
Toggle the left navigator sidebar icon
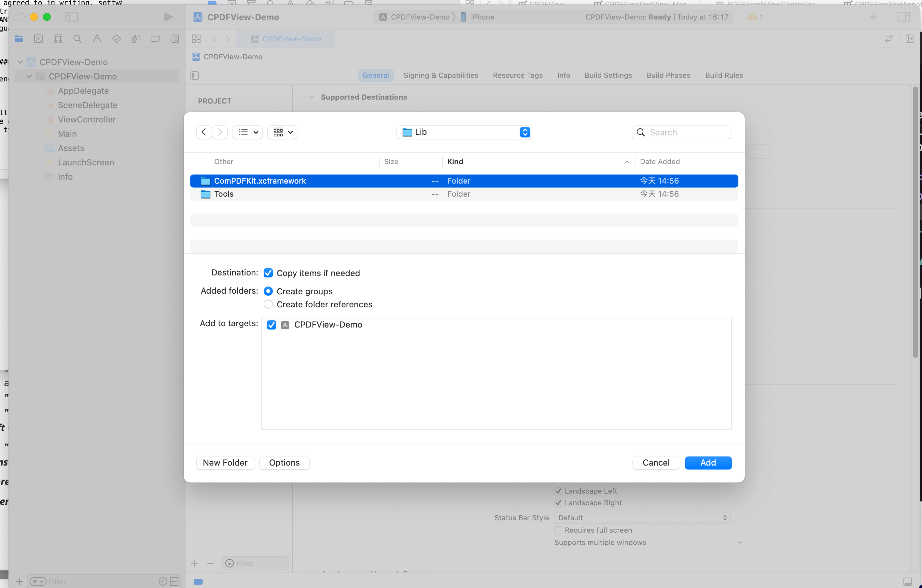coord(72,17)
